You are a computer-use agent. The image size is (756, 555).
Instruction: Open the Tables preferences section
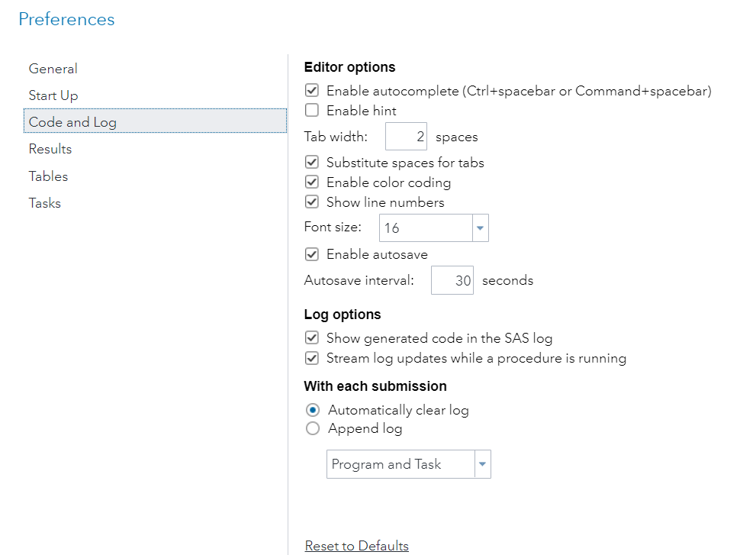tap(48, 176)
